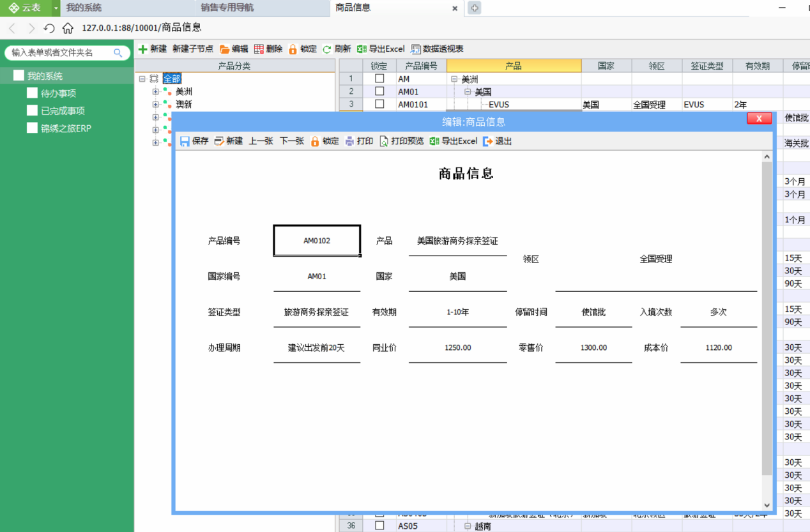Open 数据透视表 pivot table
Image resolution: width=810 pixels, height=532 pixels.
[437, 49]
